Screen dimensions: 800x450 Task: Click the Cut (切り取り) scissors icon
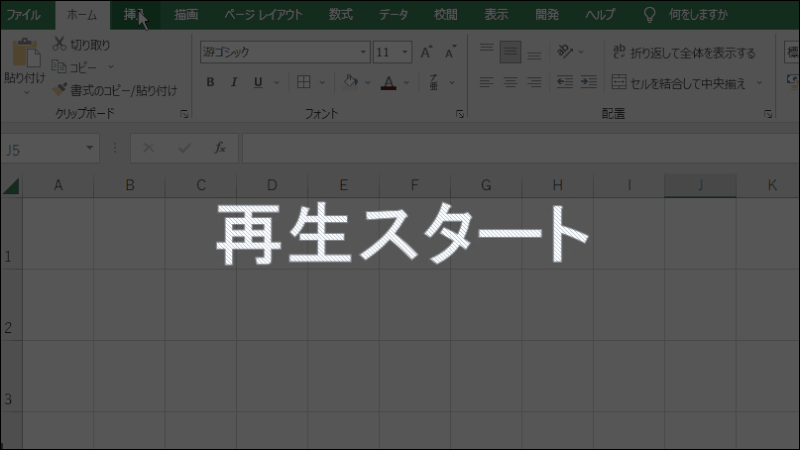(x=59, y=44)
